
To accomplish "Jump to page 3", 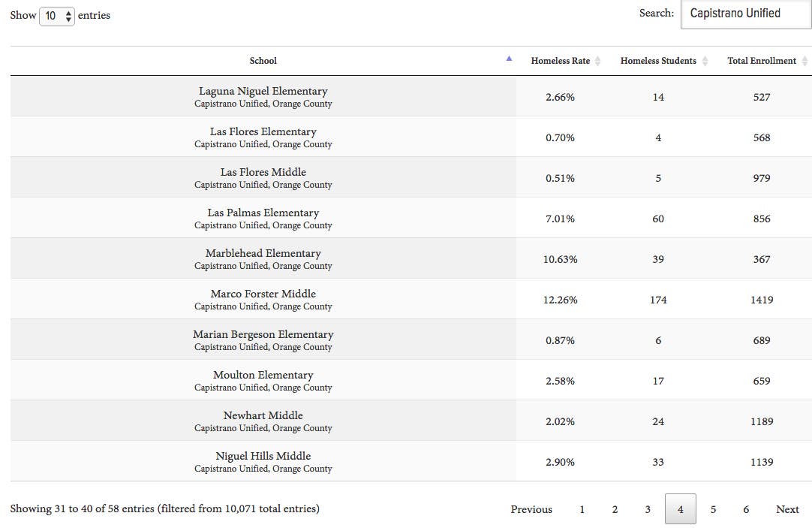I will click(648, 509).
